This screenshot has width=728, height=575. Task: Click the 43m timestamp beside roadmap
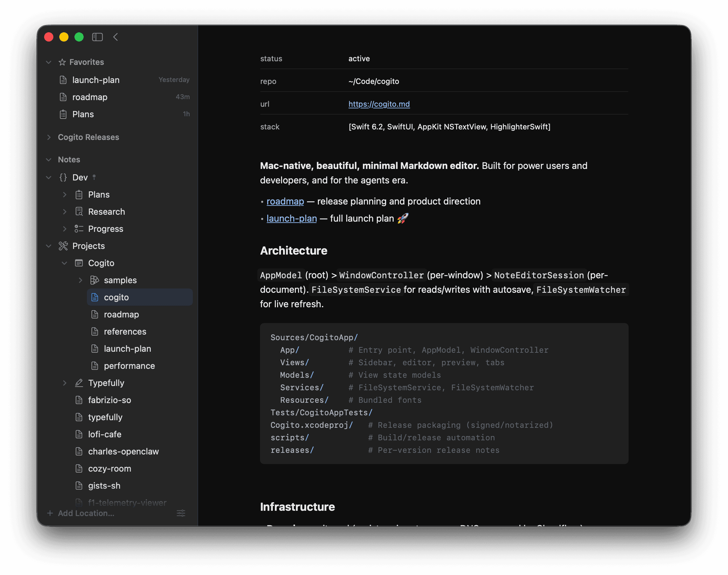(x=183, y=97)
